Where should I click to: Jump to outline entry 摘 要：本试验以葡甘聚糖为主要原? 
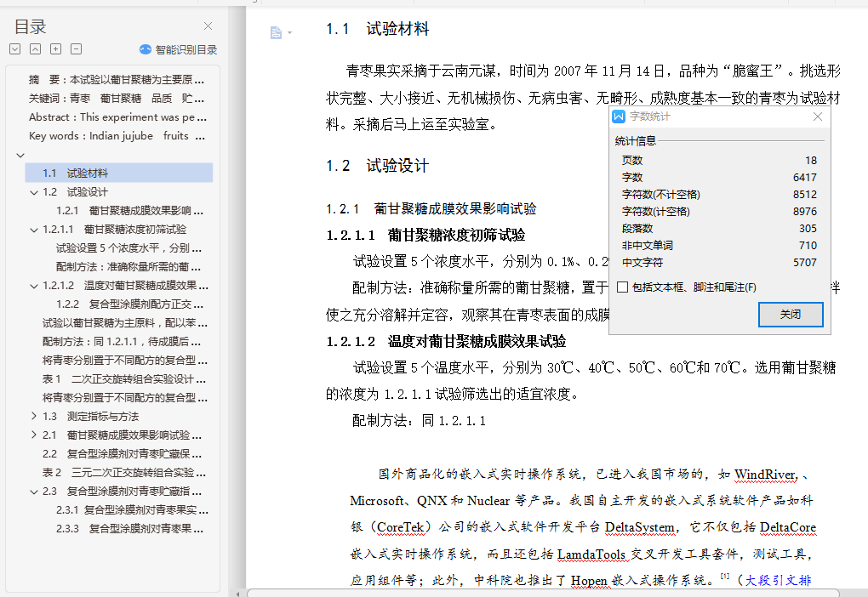117,80
